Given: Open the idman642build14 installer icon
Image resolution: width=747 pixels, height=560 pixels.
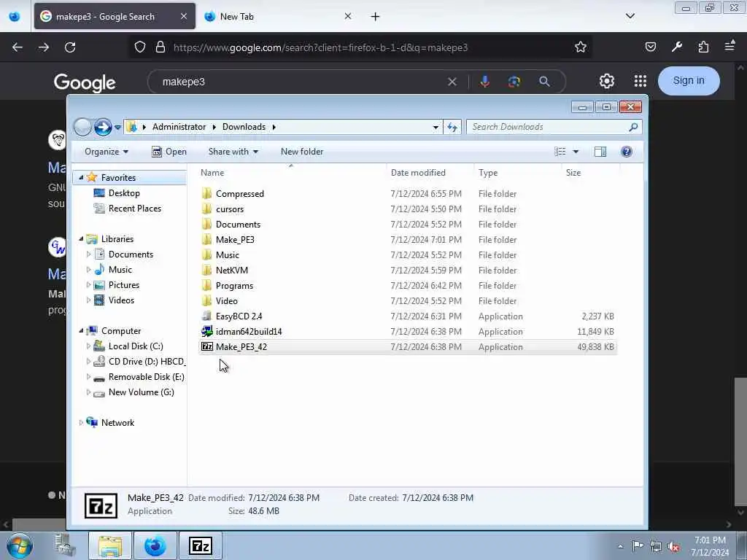Looking at the screenshot, I should click(x=206, y=332).
